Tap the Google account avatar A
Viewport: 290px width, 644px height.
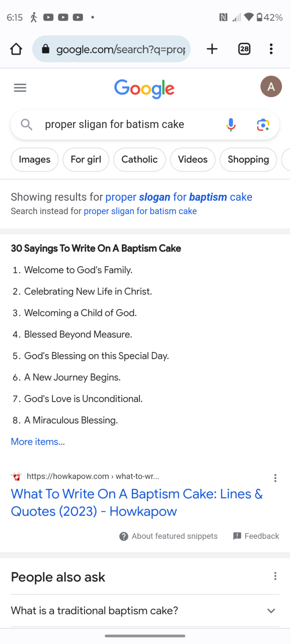271,87
